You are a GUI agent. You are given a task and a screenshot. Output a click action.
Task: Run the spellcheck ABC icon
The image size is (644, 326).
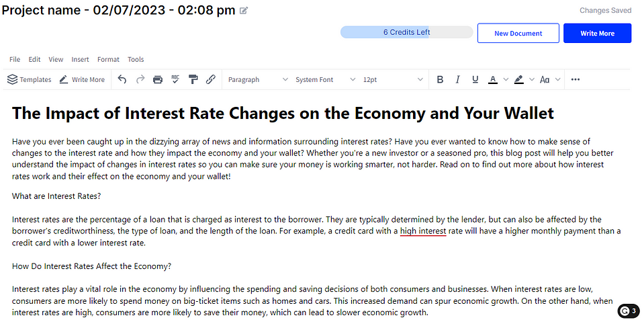(175, 79)
